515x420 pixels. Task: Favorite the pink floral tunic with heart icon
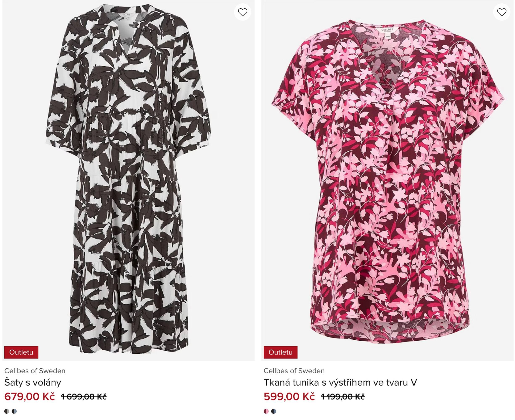[x=501, y=12]
